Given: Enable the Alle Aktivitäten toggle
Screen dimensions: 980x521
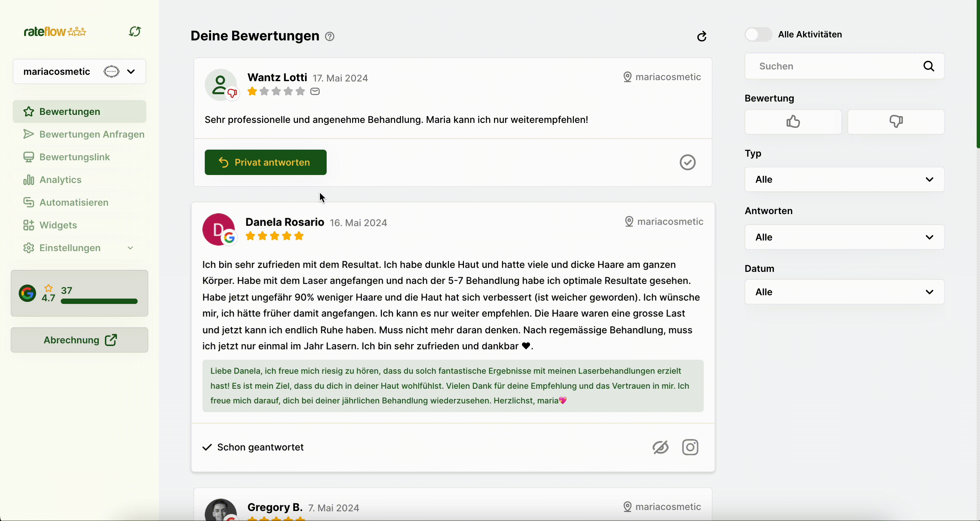Looking at the screenshot, I should coord(758,35).
